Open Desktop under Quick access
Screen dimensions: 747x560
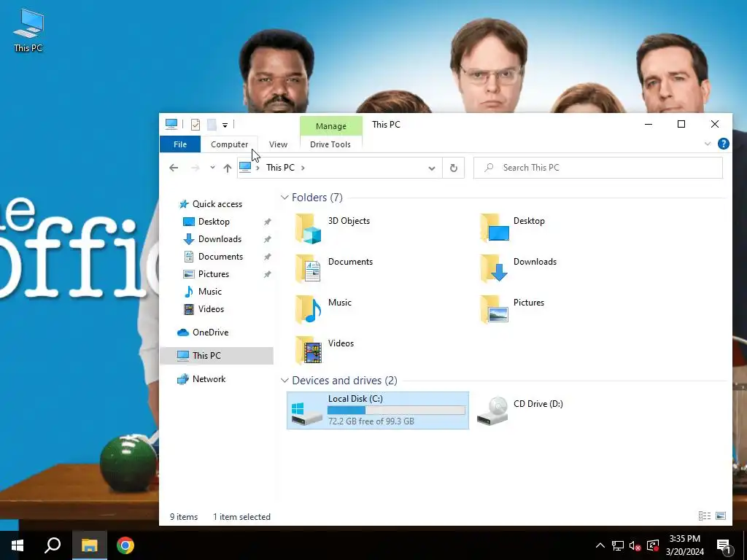coord(214,222)
